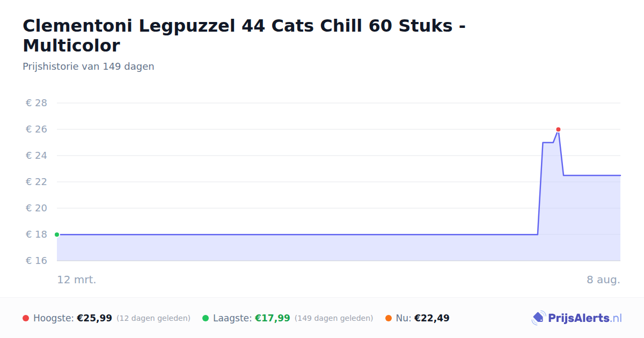Click the 12 dagen geleden note
This screenshot has width=644, height=338.
tap(153, 318)
